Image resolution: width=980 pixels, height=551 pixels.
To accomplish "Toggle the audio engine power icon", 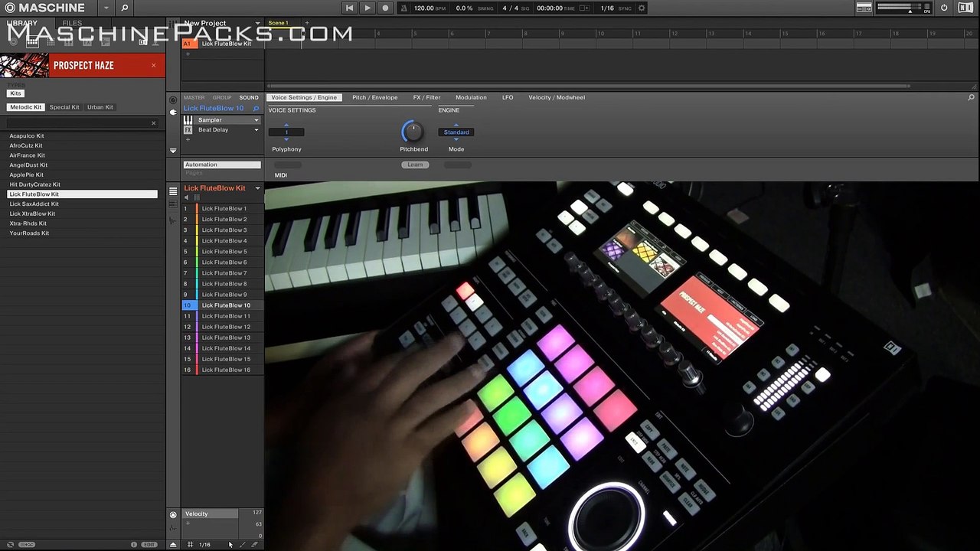I will (944, 8).
